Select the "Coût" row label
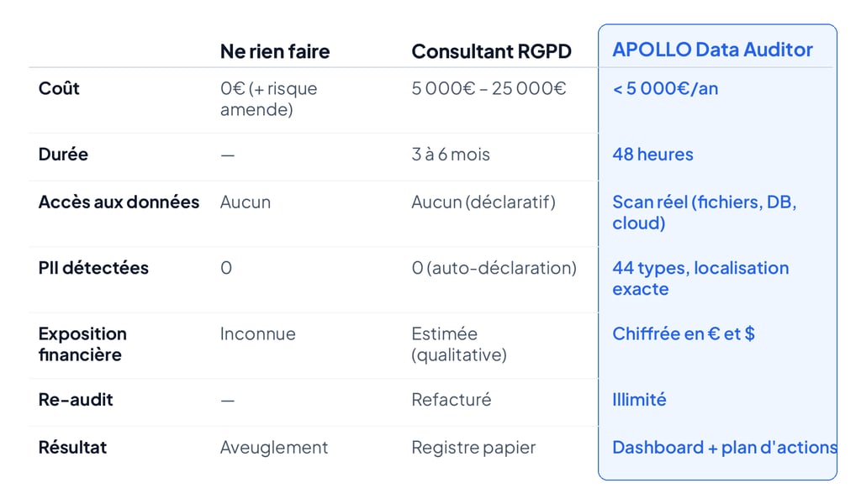The width and height of the screenshot is (861, 504). 59,88
